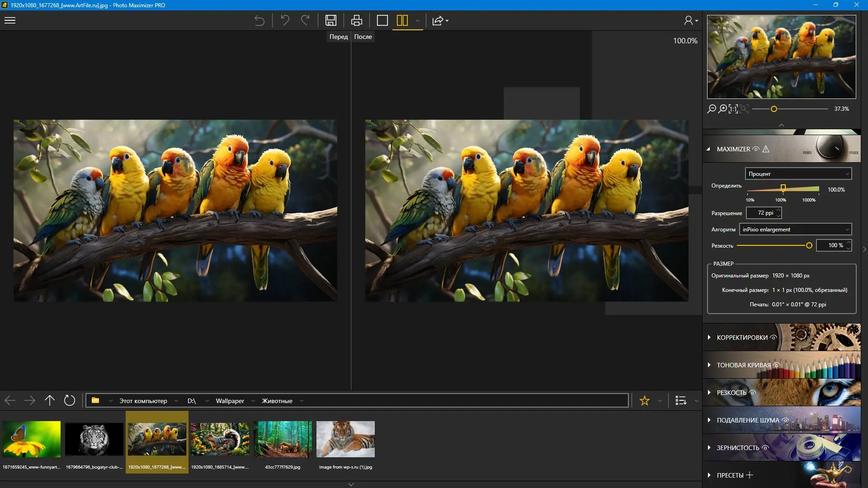
Task: Save the image using the floppy disk icon
Action: coord(331,20)
